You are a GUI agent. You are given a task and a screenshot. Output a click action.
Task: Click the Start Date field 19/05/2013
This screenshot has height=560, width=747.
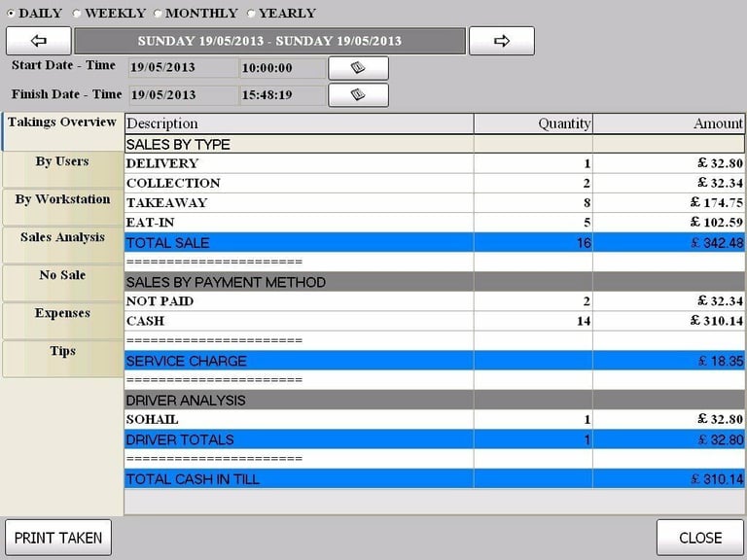click(183, 68)
